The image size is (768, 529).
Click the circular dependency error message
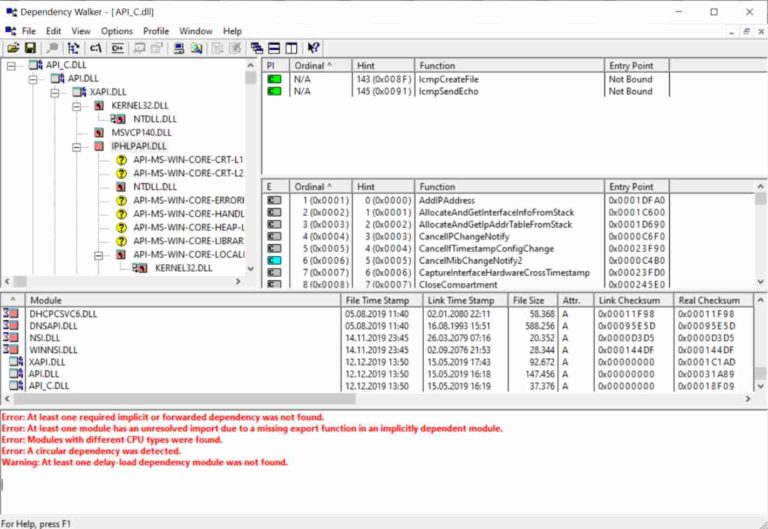pos(91,451)
